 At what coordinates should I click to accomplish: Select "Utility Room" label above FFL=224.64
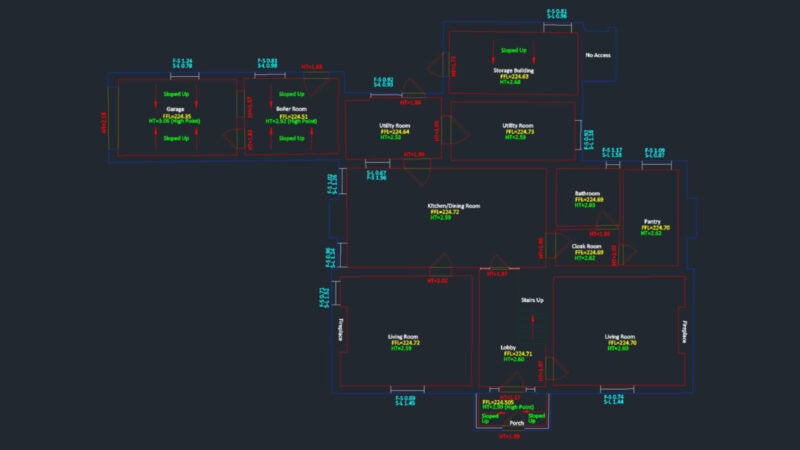(x=394, y=126)
